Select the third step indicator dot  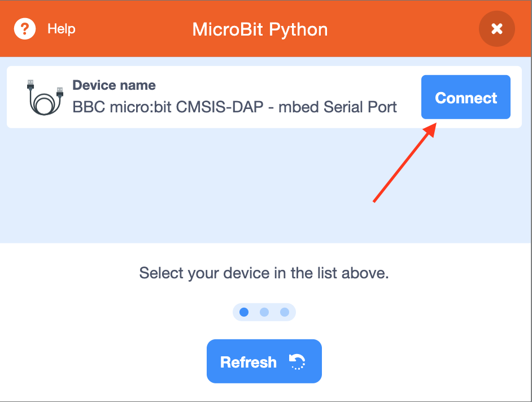[285, 312]
